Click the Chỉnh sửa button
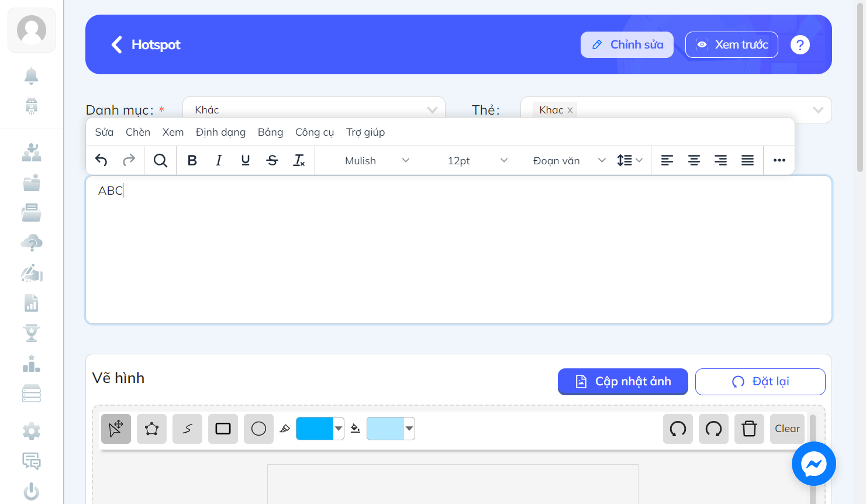The width and height of the screenshot is (866, 504). (627, 44)
